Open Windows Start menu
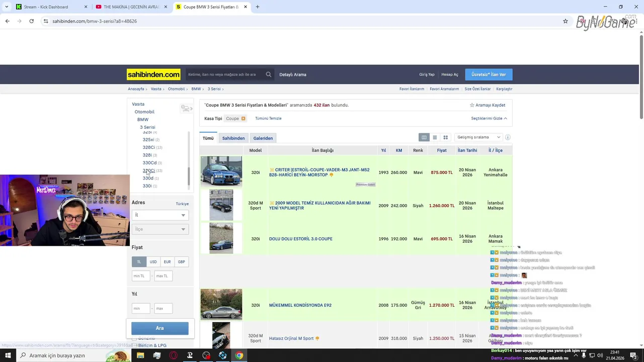 (8, 355)
